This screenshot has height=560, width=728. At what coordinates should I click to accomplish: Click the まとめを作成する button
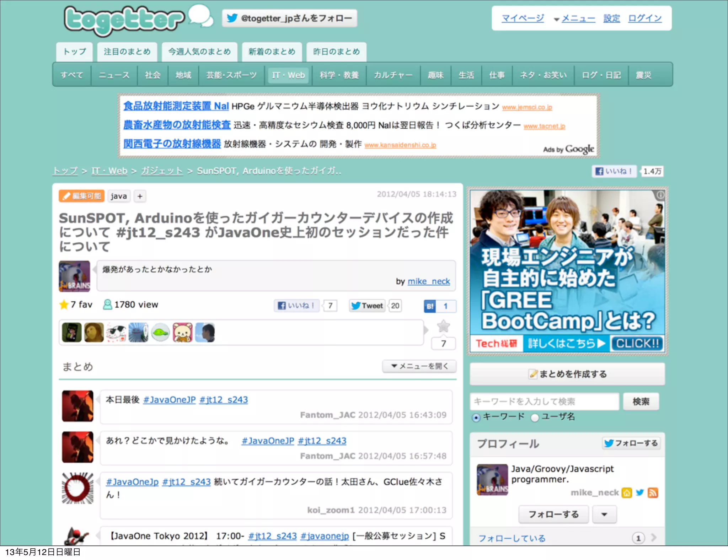(567, 374)
